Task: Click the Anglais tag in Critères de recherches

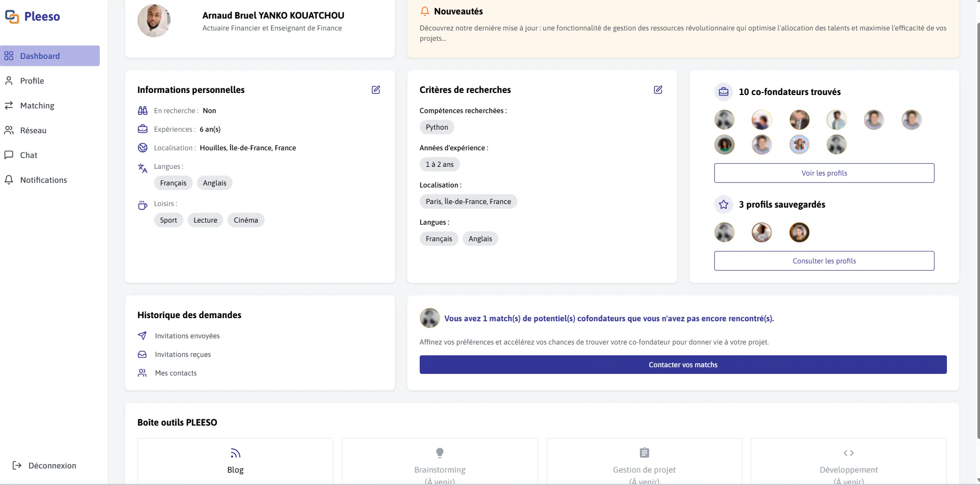Action: coord(480,239)
